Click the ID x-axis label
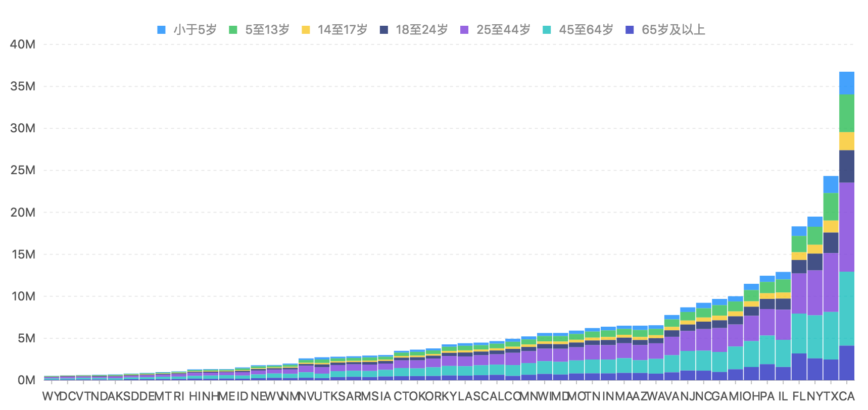 243,396
